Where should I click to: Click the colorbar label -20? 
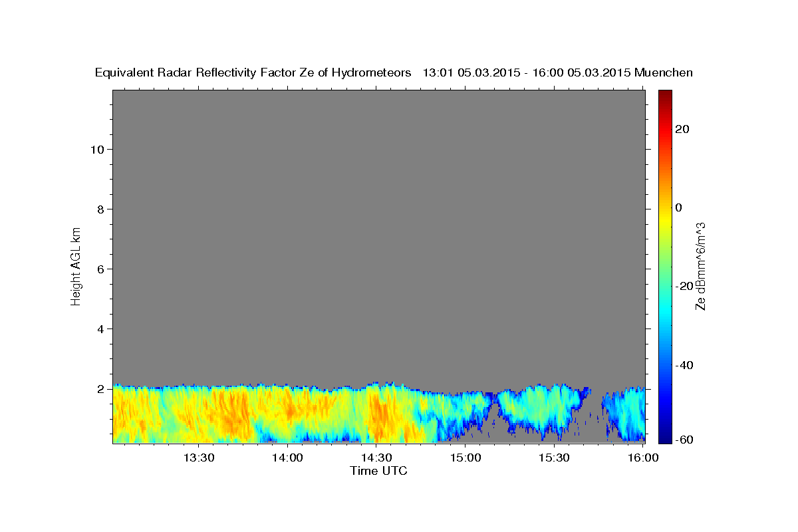point(684,286)
